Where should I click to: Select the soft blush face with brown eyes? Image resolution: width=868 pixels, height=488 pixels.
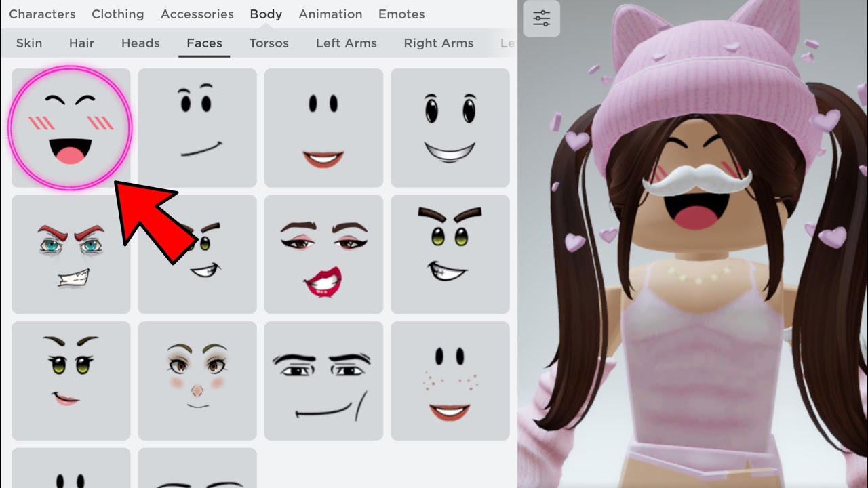(x=197, y=380)
